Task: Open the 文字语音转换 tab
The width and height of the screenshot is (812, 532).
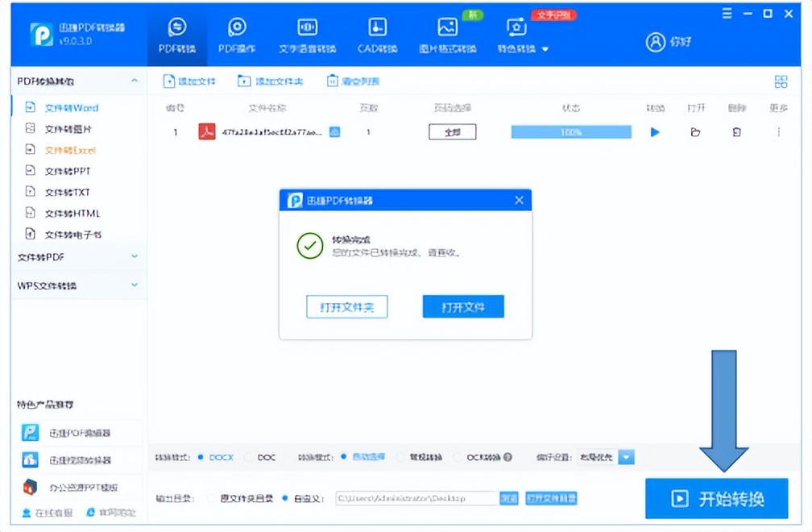Action: [307, 35]
